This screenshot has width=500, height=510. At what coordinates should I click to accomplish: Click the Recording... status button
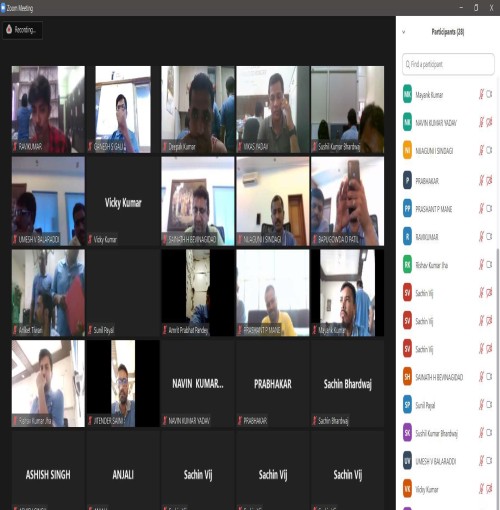(x=23, y=30)
